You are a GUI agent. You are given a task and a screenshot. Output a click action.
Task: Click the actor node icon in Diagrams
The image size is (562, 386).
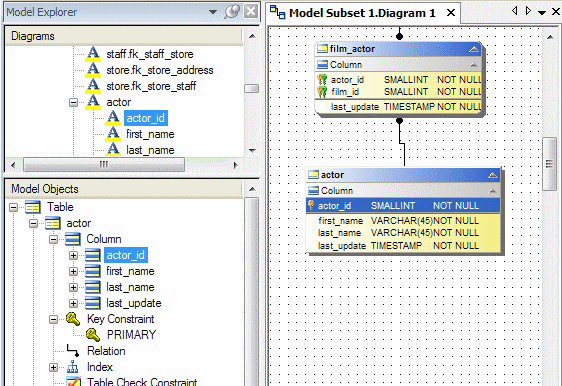tap(93, 102)
